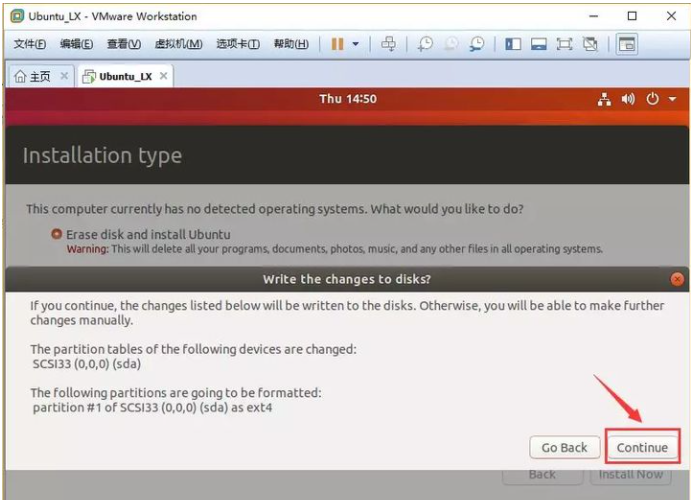
Task: Open the 编辑(E) menu
Action: [x=76, y=44]
